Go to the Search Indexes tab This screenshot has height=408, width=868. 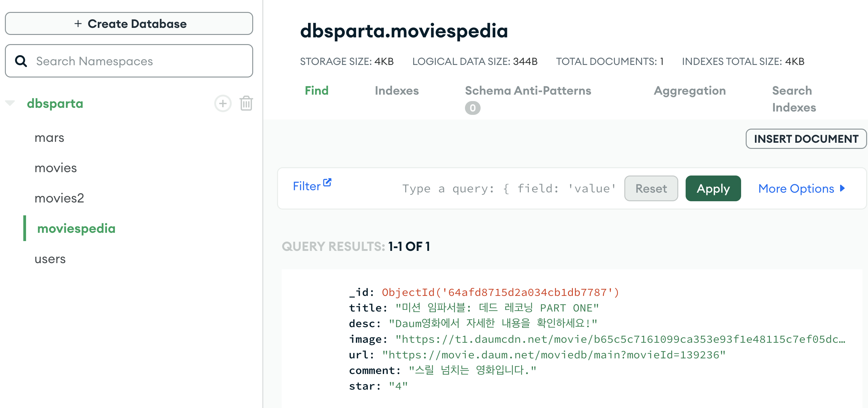coord(794,99)
